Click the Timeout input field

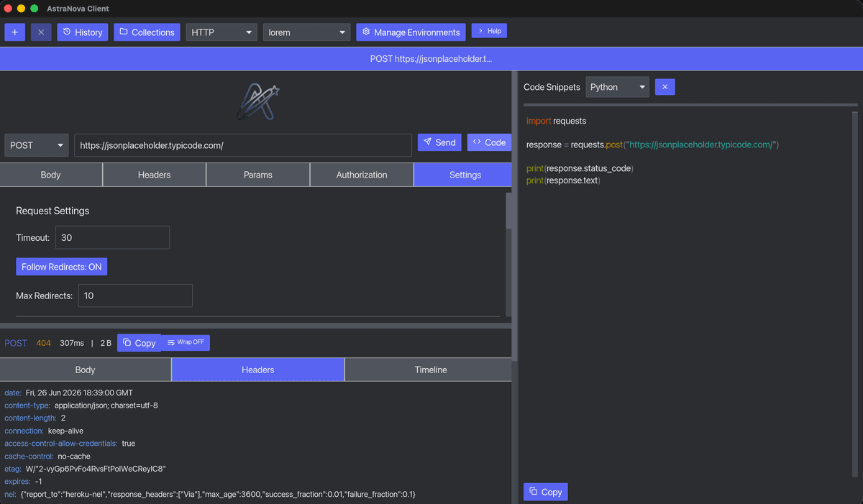(112, 237)
